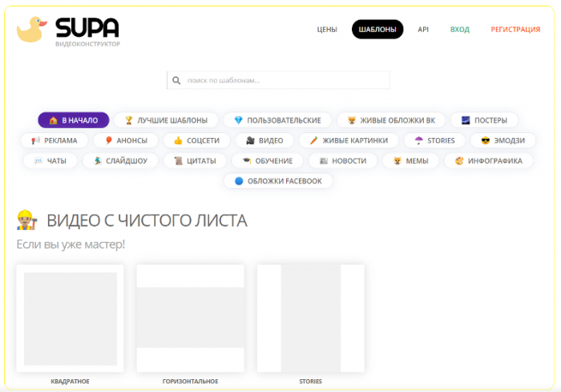Viewport: 561px width, 392px height.
Task: Click the newspaper icon on НОВОСТИ
Action: (324, 161)
